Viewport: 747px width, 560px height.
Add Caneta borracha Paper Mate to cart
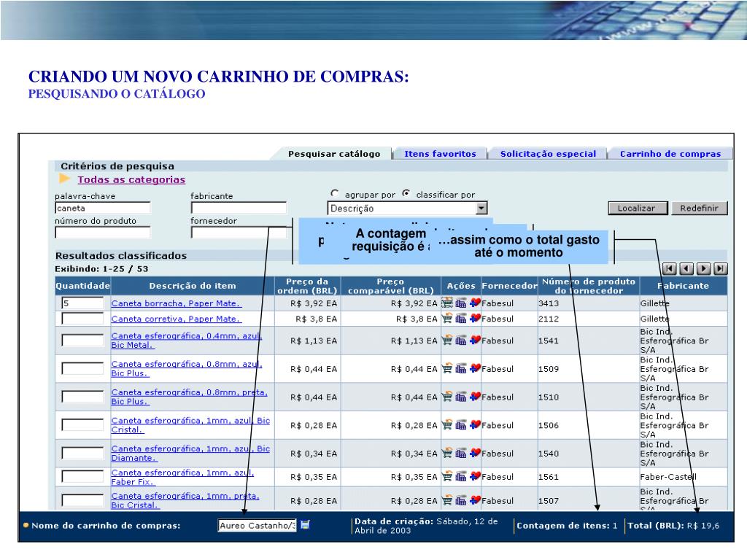447,303
